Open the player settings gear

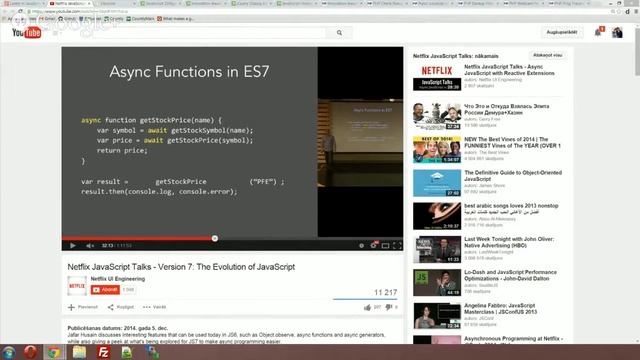click(373, 245)
